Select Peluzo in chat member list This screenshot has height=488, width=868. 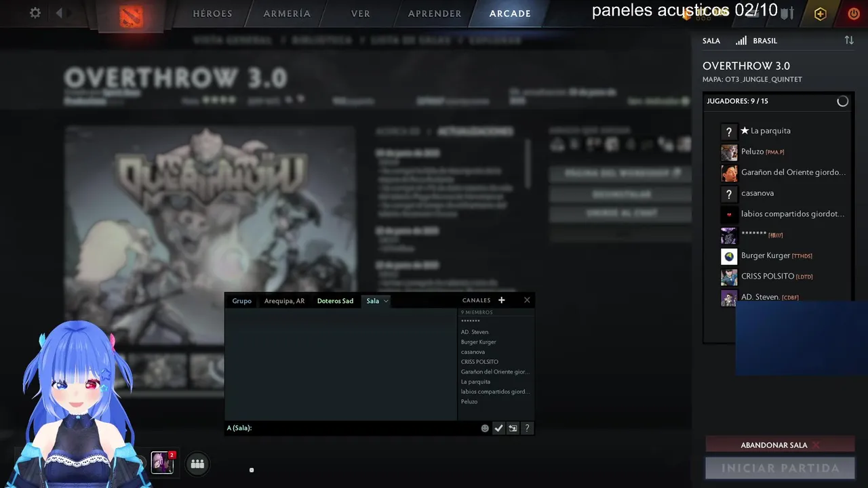coord(469,402)
